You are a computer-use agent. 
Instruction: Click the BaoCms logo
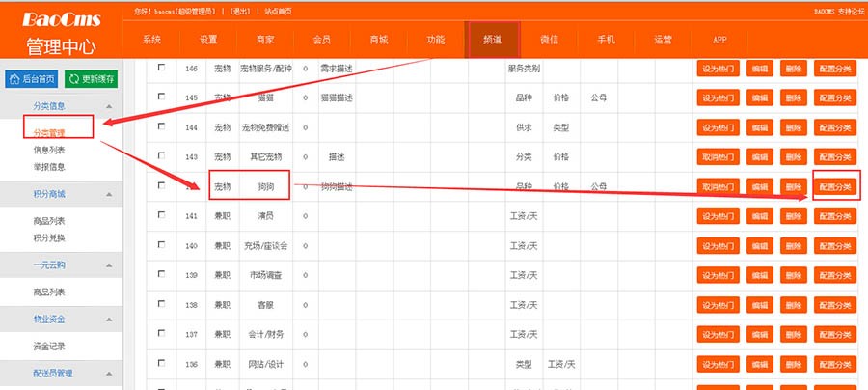pos(58,19)
